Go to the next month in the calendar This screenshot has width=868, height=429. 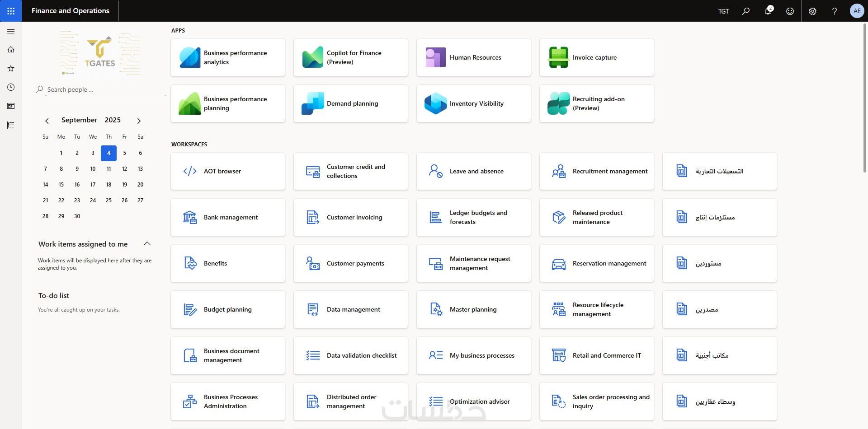point(139,121)
